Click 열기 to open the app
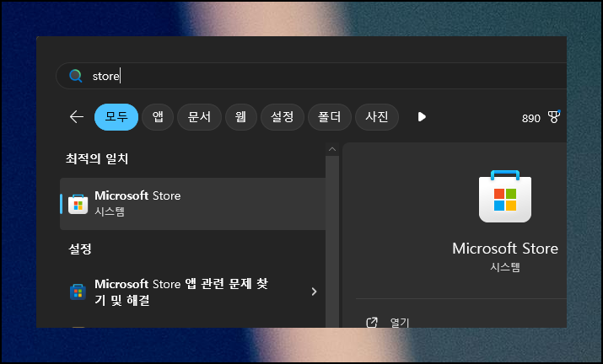 tap(400, 323)
